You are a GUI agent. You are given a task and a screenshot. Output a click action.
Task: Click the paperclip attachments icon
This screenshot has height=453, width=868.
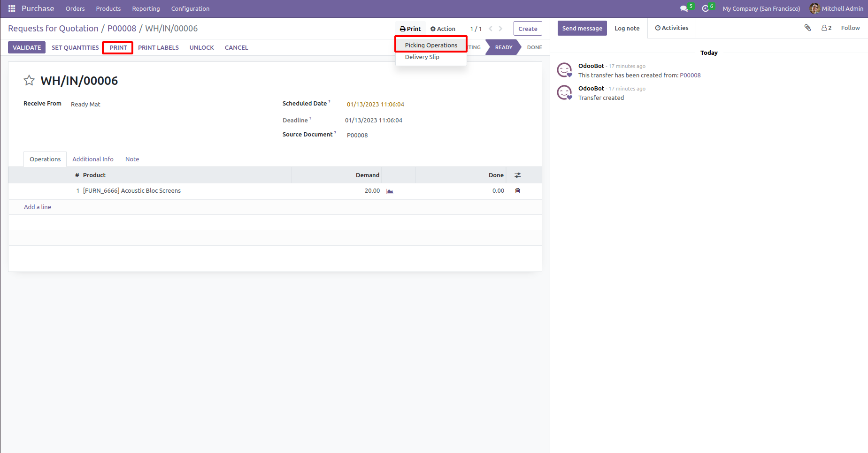(x=807, y=28)
